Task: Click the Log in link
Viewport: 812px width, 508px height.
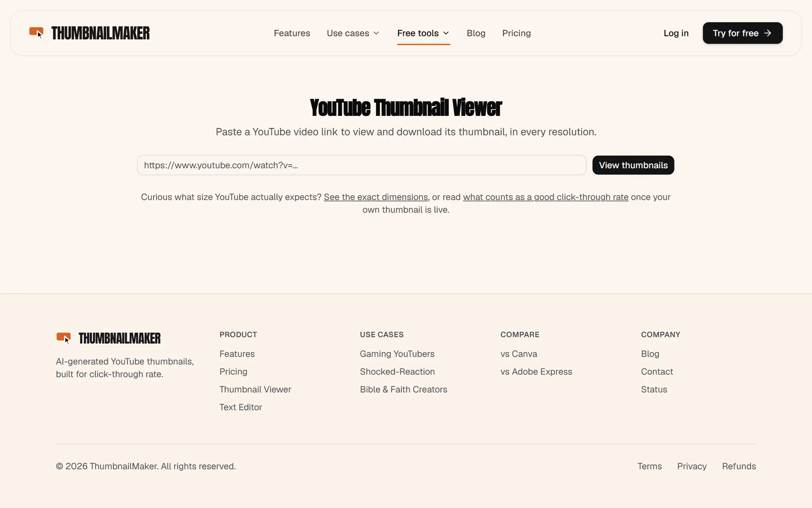Action: coord(676,33)
